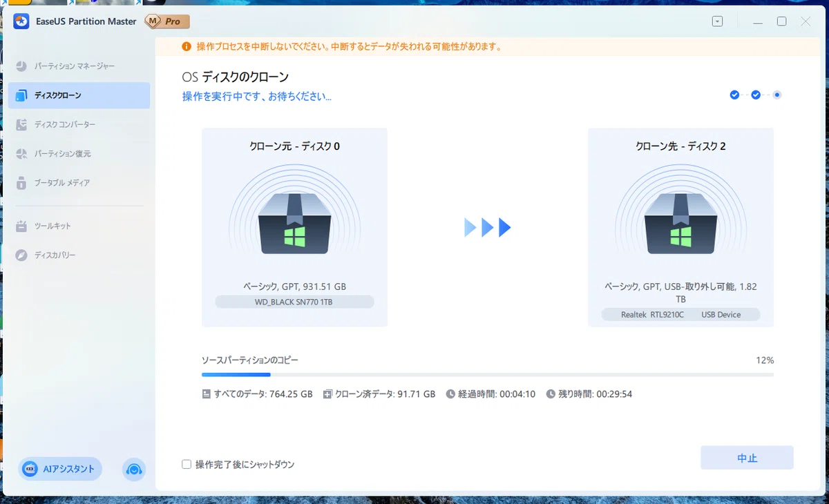Click ソースパーティションのコピー label
This screenshot has width=829, height=504.
pos(250,360)
